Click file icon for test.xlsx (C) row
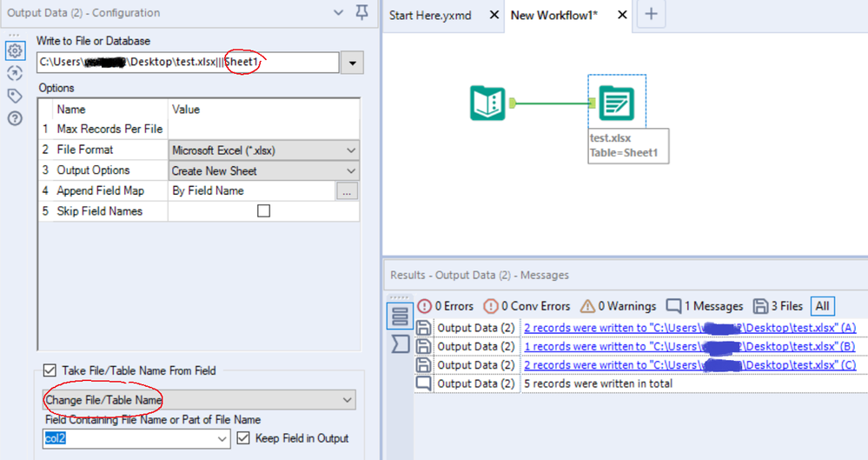The image size is (868, 460). pyautogui.click(x=423, y=365)
